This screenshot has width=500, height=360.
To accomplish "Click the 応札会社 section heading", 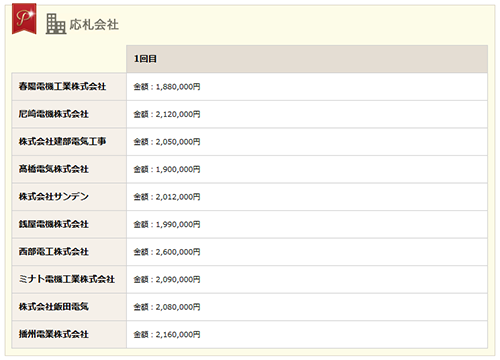I will point(94,24).
